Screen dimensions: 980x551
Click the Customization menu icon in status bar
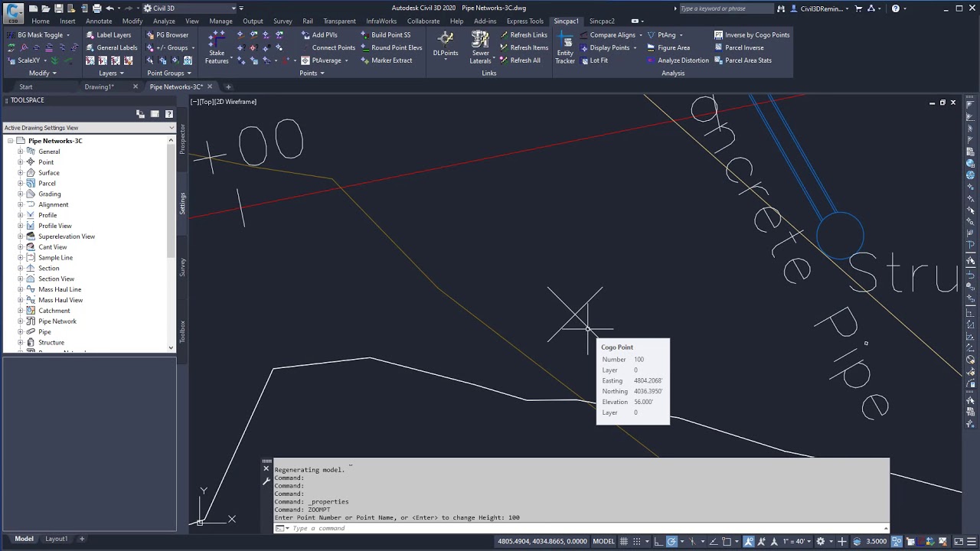coord(972,541)
